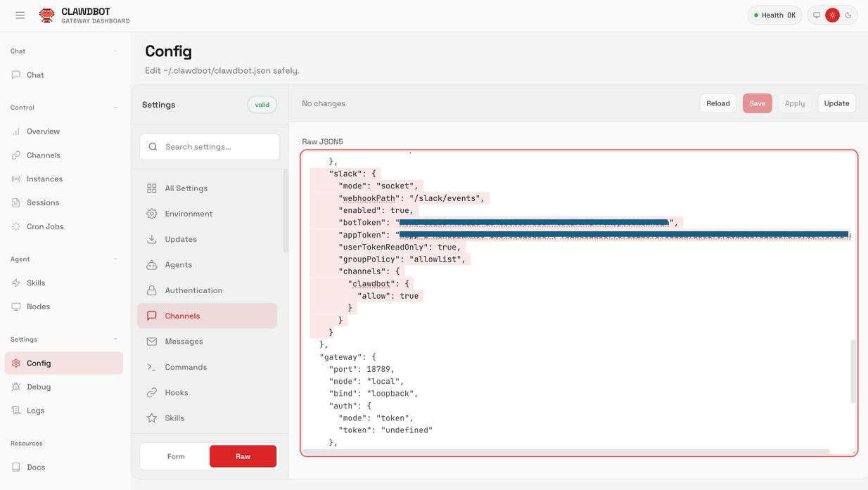This screenshot has width=868, height=490.
Task: Select Agents settings category
Action: coord(178,265)
